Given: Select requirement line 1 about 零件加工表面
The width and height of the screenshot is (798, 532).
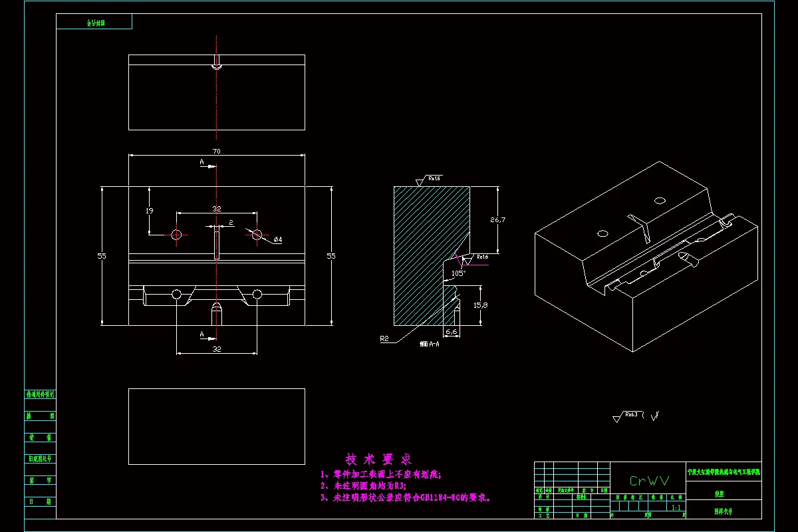Looking at the screenshot, I should tap(381, 475).
